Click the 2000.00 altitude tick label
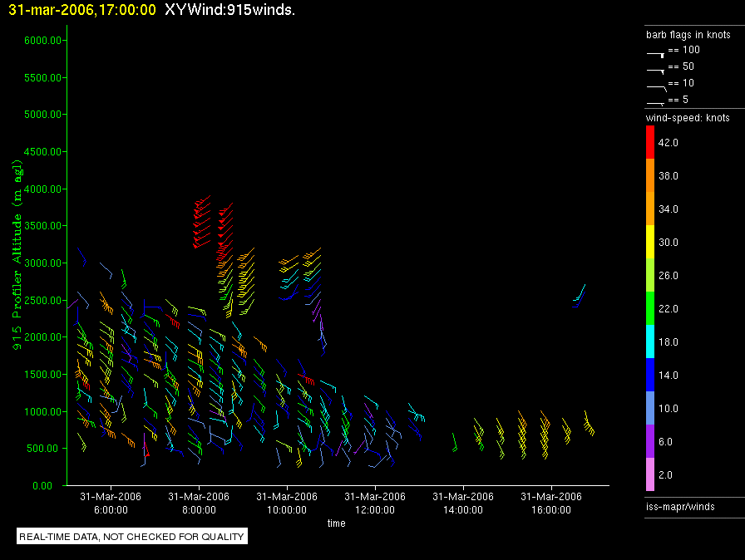The width and height of the screenshot is (745, 560). pos(42,337)
